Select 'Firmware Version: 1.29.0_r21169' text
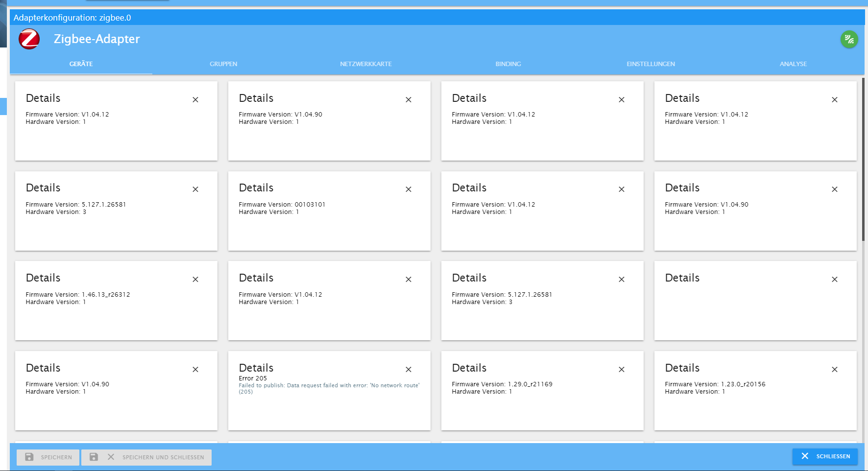 pos(502,384)
